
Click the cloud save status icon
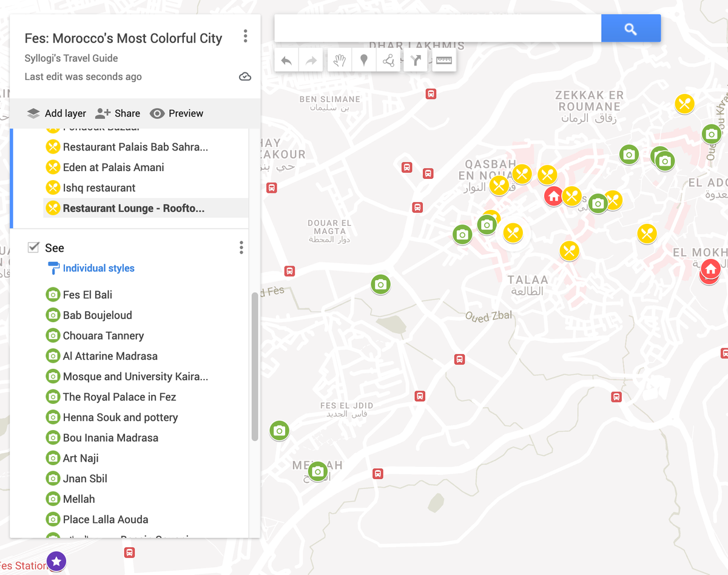245,76
